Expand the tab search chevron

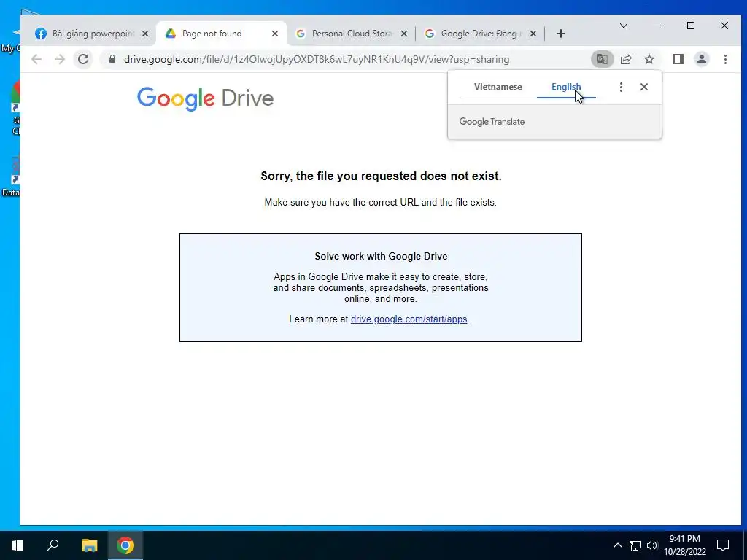623,26
